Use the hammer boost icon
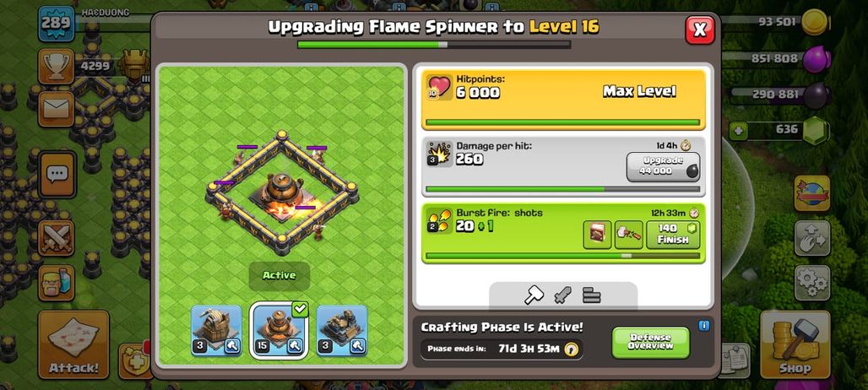The height and width of the screenshot is (390, 868). point(629,235)
